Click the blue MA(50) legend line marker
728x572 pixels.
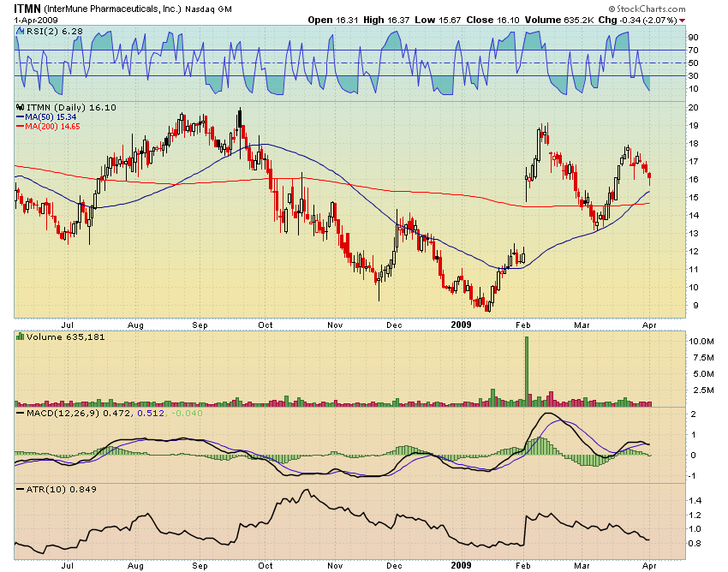point(20,117)
